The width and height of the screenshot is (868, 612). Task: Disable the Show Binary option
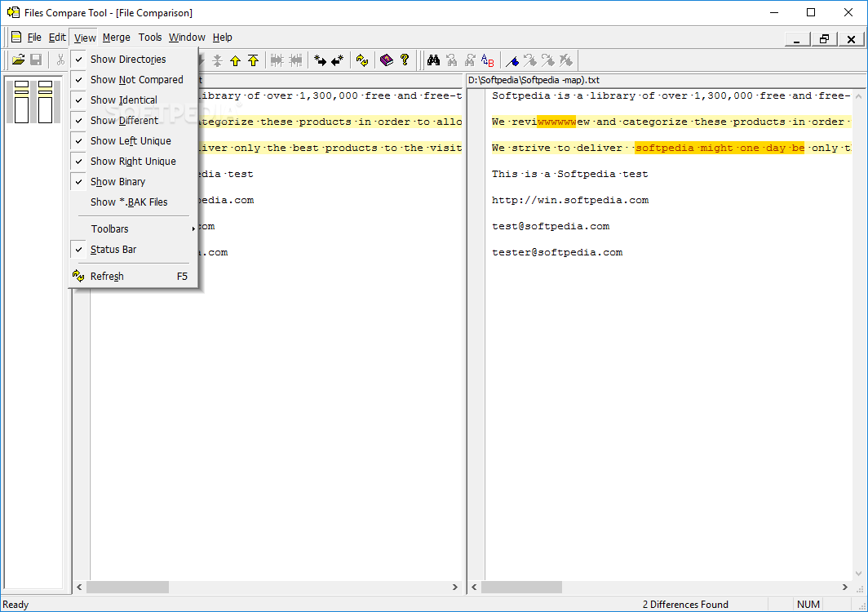pos(134,182)
